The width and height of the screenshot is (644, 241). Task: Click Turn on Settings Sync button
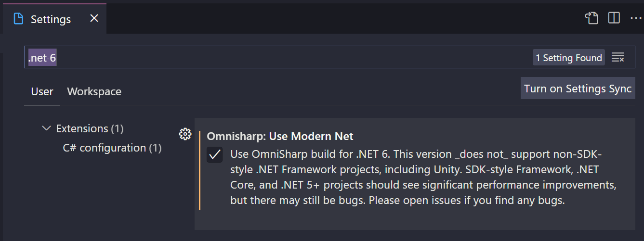point(578,89)
